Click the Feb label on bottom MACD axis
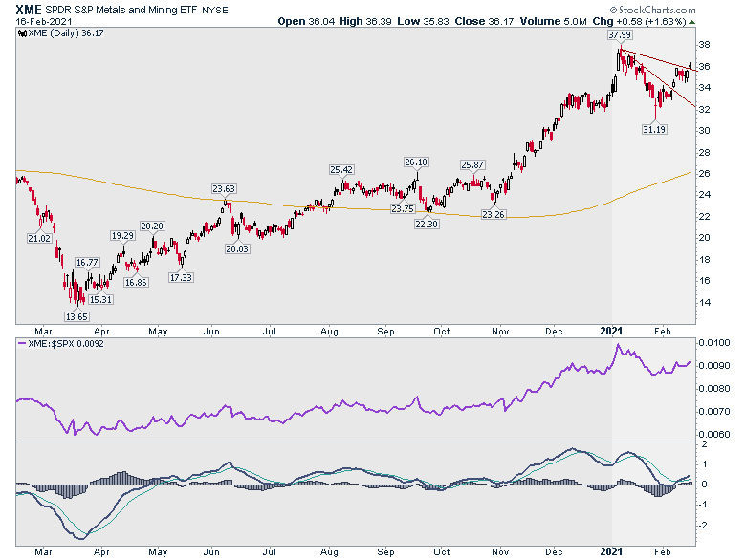The width and height of the screenshot is (746, 560). tap(663, 552)
